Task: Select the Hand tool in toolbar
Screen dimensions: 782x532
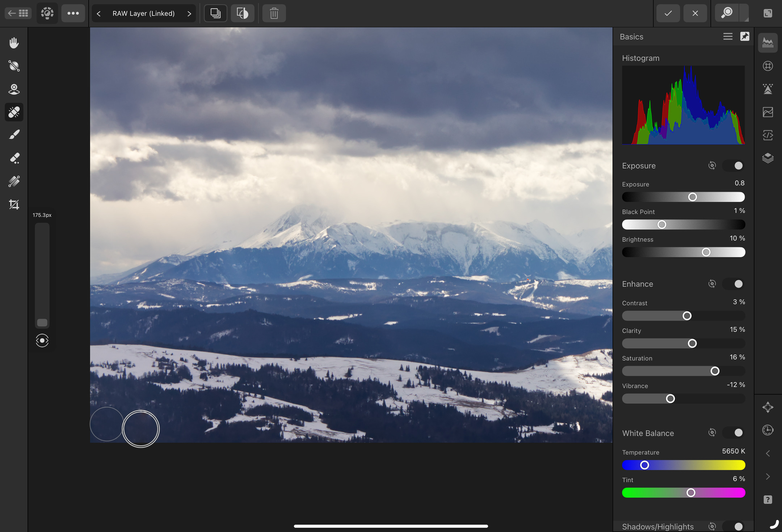Action: (x=14, y=42)
